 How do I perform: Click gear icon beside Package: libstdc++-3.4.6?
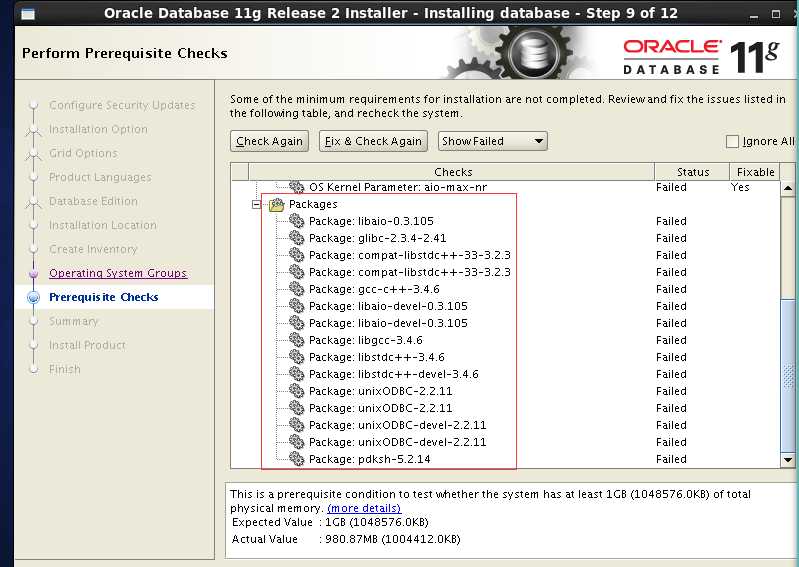coord(297,357)
